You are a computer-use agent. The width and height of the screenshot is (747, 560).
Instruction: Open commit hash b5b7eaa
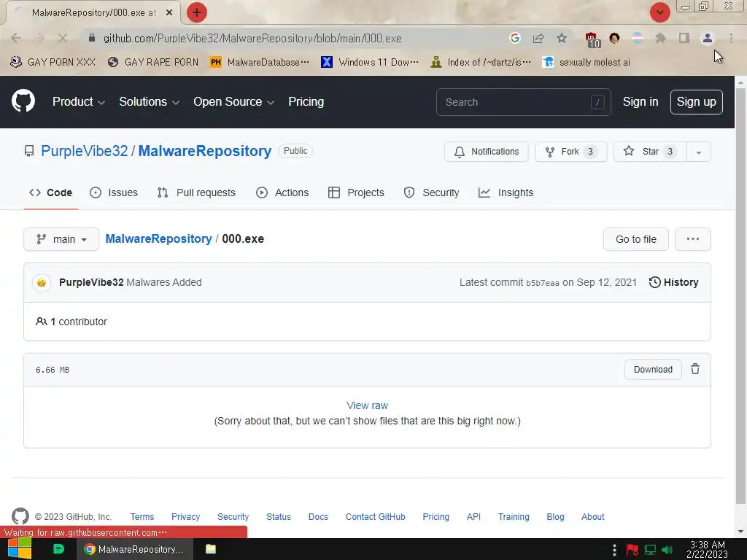[x=543, y=283]
